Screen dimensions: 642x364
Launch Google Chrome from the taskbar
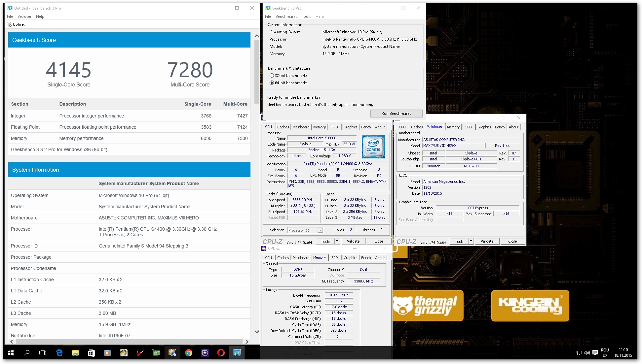(188, 353)
